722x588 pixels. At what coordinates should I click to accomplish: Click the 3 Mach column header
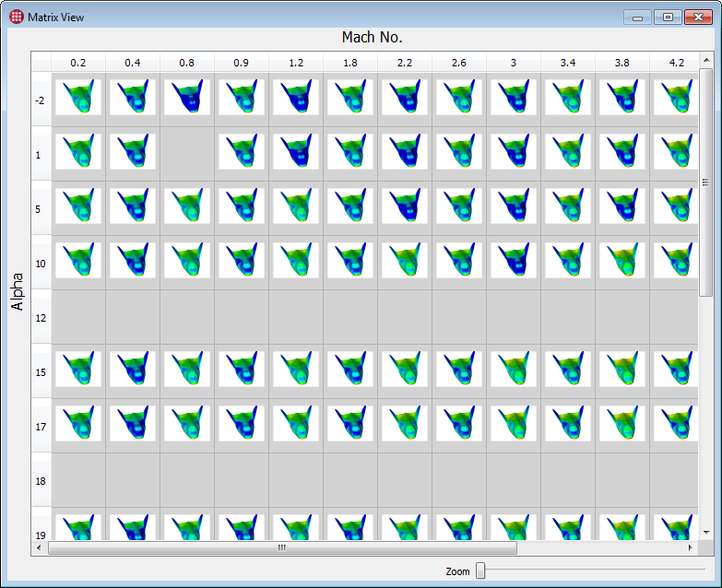(x=513, y=62)
